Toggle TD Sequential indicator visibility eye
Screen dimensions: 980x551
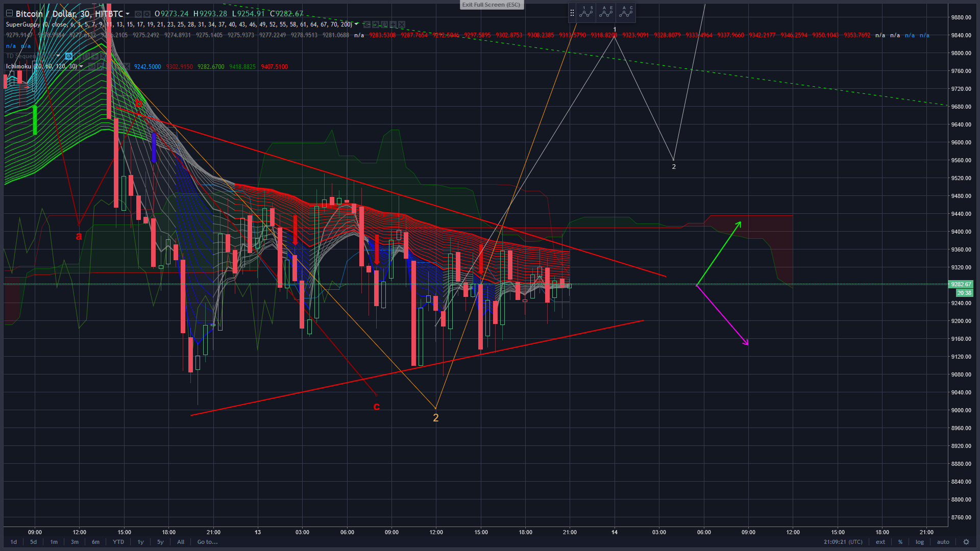pos(69,56)
